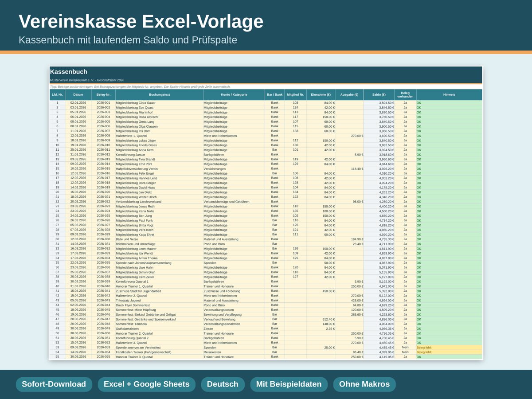532x399 pixels.
Task: Click the Briefmarken und Umschläge cell
Action: (160, 244)
